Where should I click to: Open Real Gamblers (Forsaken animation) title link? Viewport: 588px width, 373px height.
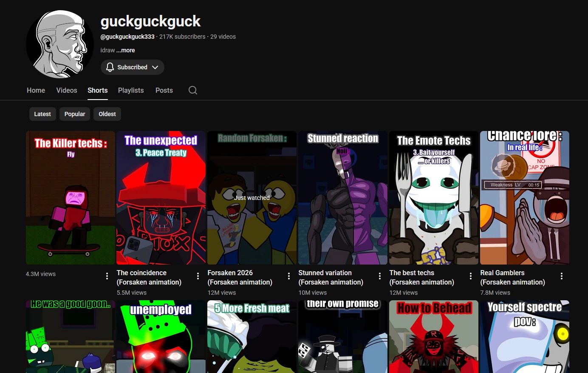point(513,277)
